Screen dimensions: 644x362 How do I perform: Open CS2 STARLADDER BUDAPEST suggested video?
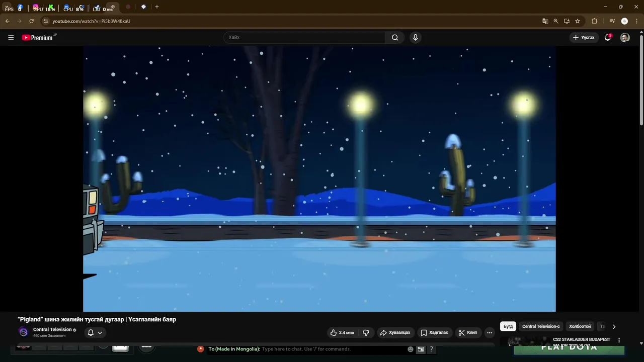582,339
